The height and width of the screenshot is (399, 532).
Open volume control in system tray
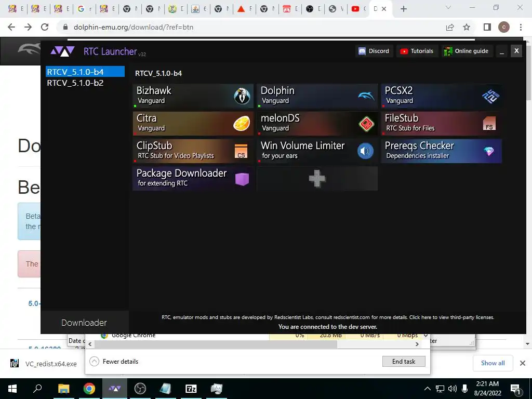coord(453,389)
